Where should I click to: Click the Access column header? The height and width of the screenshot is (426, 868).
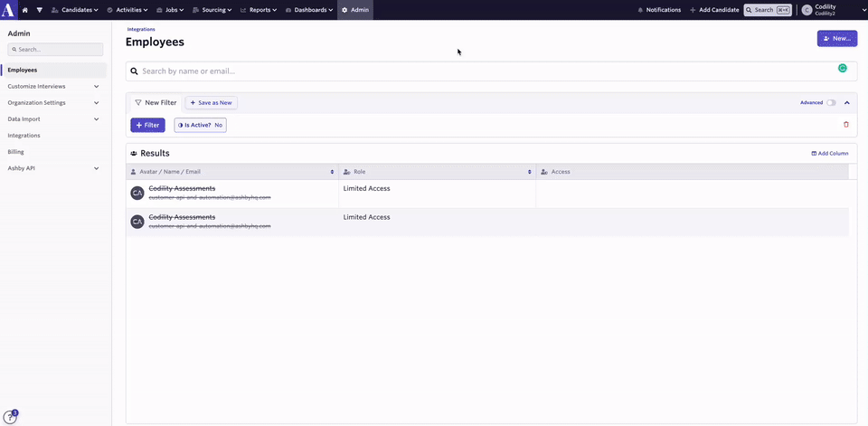(x=692, y=172)
